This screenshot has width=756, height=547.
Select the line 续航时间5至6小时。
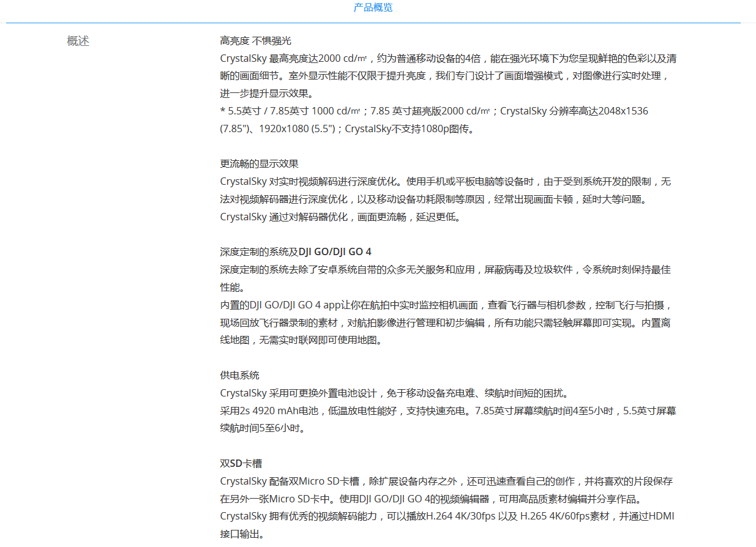[263, 428]
